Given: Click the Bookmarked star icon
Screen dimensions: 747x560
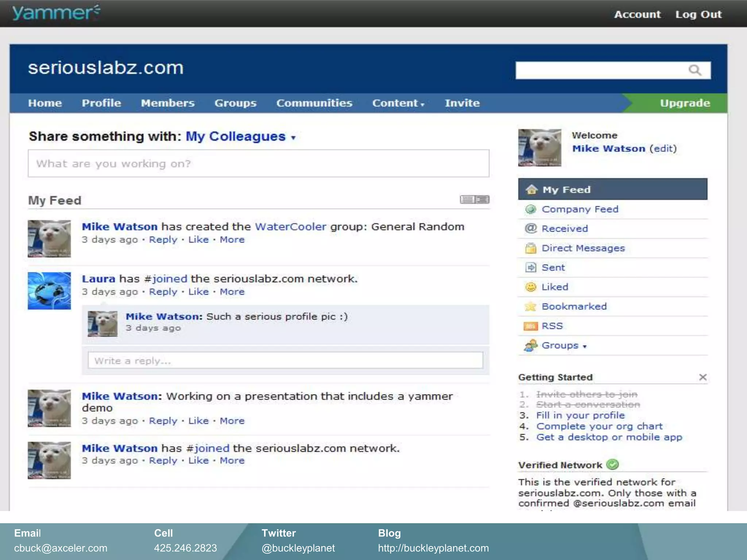Looking at the screenshot, I should 531,306.
